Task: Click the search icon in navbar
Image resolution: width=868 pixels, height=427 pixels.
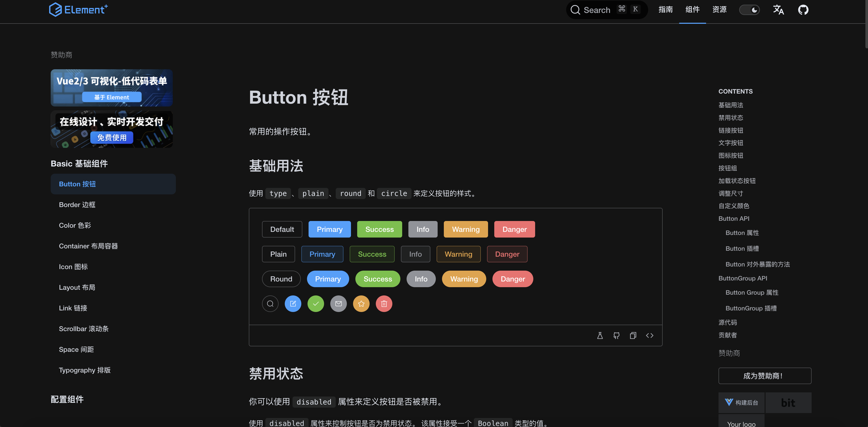Action: point(576,11)
